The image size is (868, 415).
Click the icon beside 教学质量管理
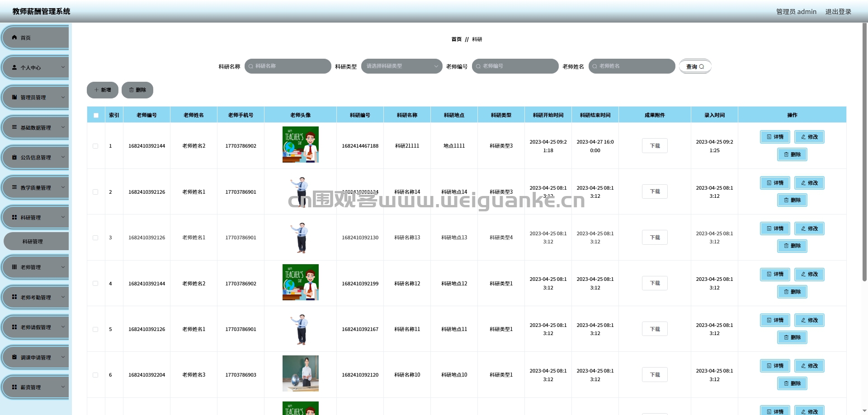coord(14,187)
